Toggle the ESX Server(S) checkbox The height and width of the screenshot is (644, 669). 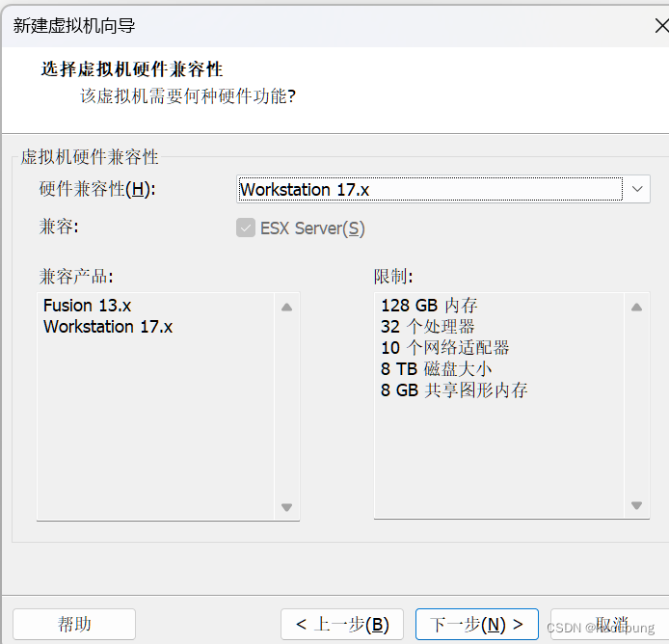[x=246, y=228]
